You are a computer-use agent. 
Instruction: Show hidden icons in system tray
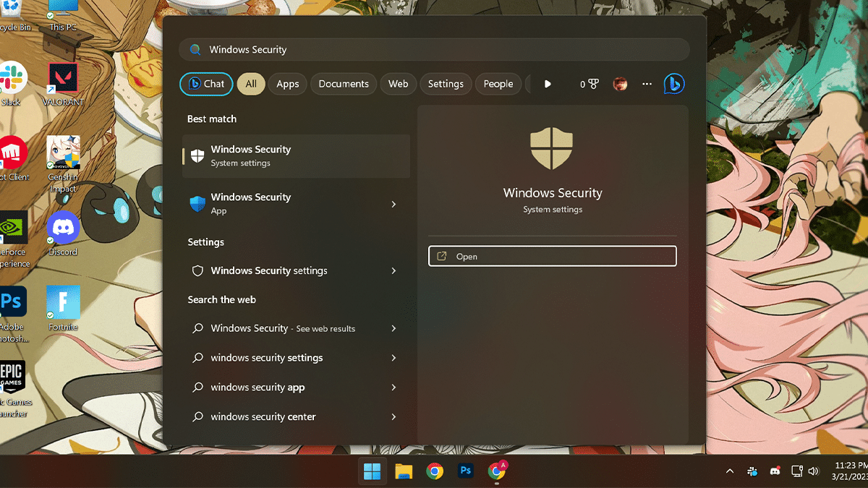[x=730, y=471]
